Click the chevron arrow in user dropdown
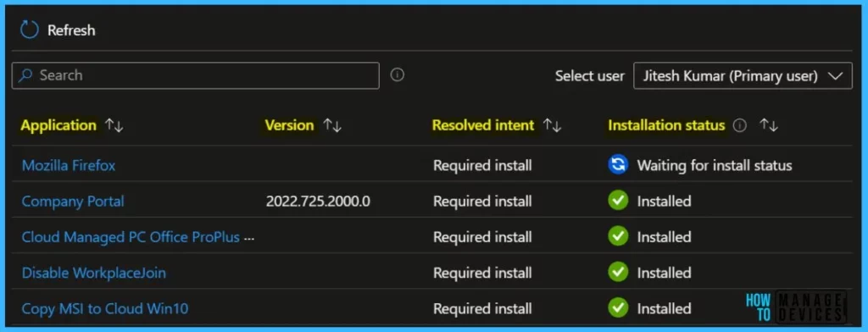The image size is (868, 332). click(x=835, y=76)
